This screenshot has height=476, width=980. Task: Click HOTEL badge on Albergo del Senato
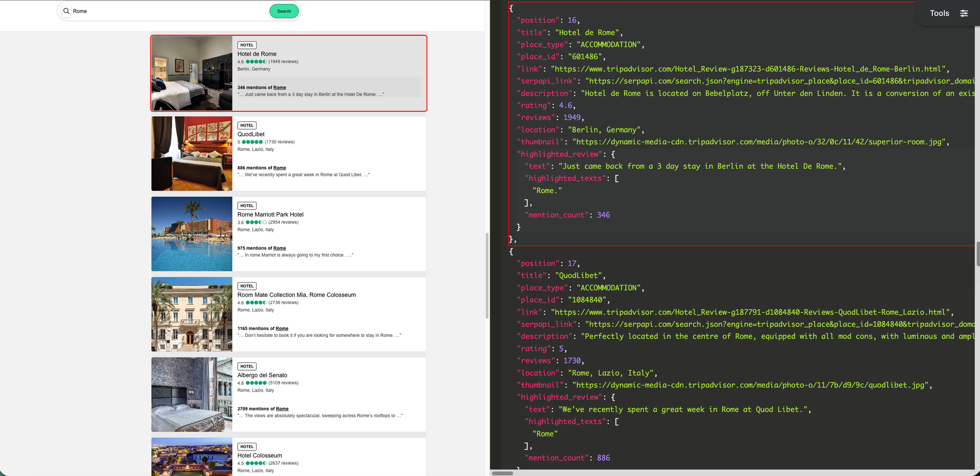(247, 366)
